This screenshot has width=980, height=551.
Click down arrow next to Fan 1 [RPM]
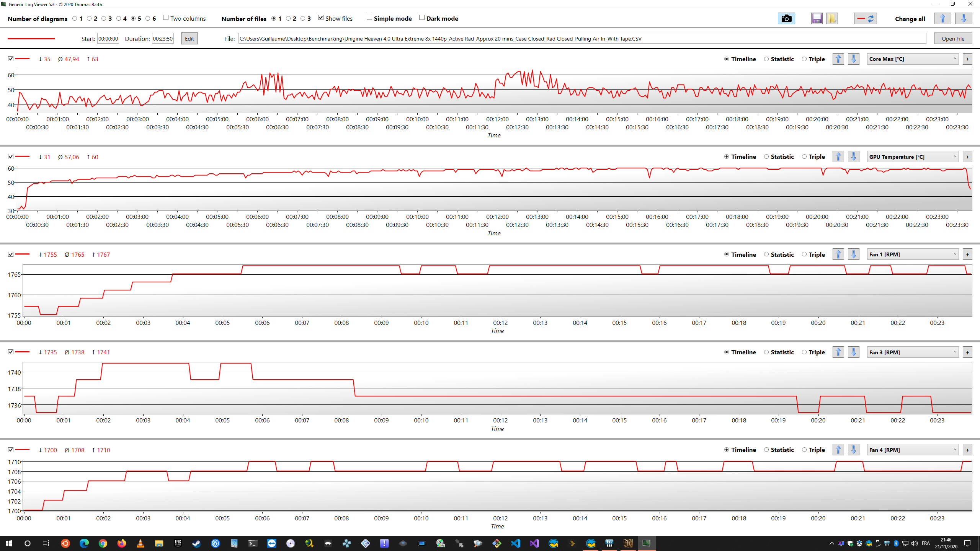[x=853, y=254]
